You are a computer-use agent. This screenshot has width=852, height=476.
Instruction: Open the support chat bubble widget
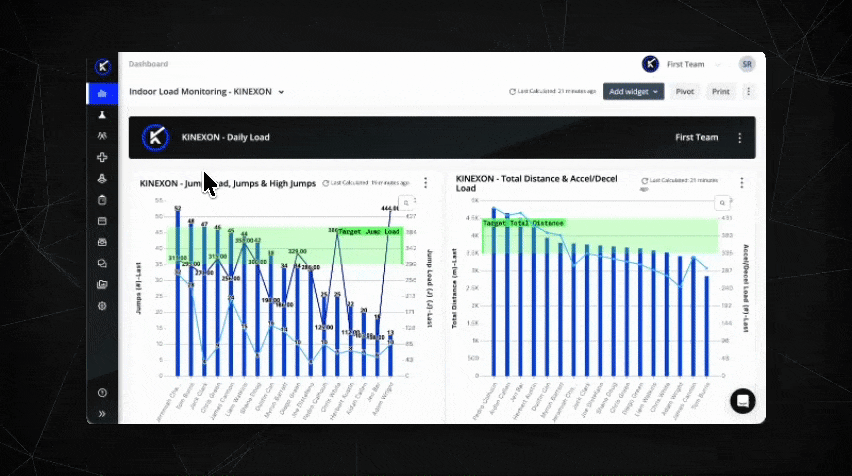[742, 400]
